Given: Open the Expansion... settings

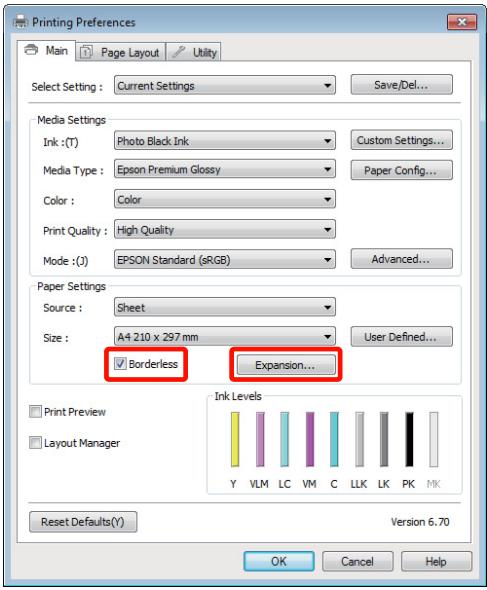Looking at the screenshot, I should pyautogui.click(x=285, y=365).
